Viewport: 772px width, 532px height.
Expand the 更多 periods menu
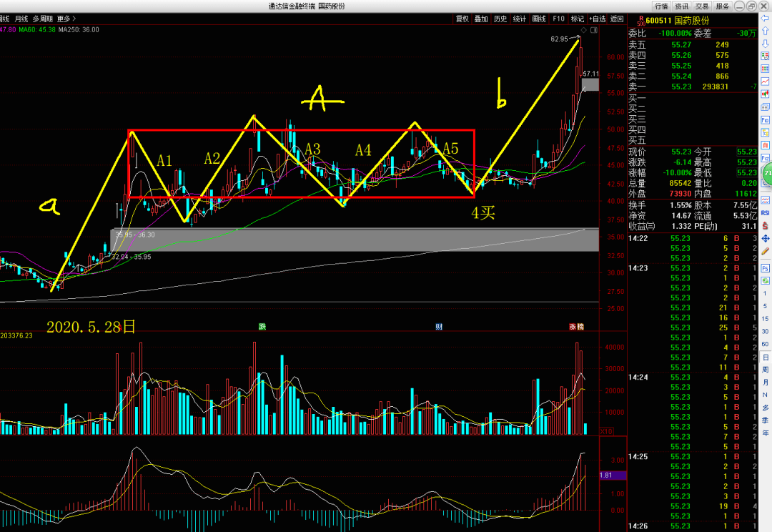[x=66, y=19]
